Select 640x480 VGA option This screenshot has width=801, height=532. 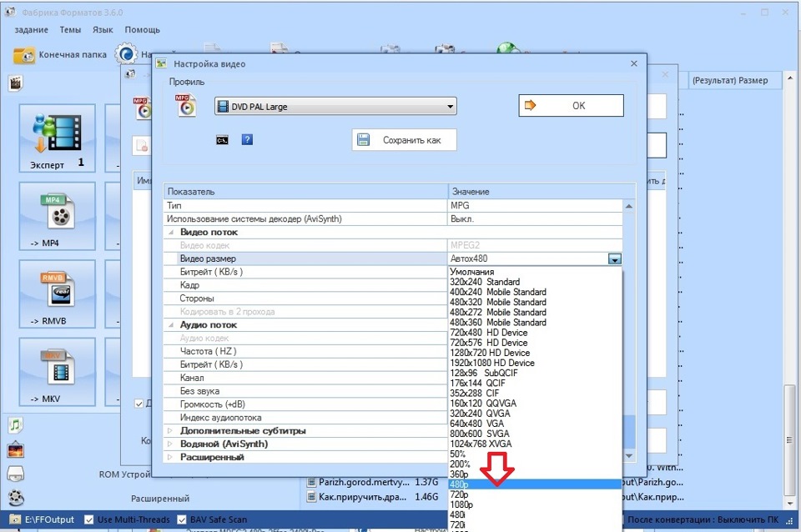(x=535, y=424)
